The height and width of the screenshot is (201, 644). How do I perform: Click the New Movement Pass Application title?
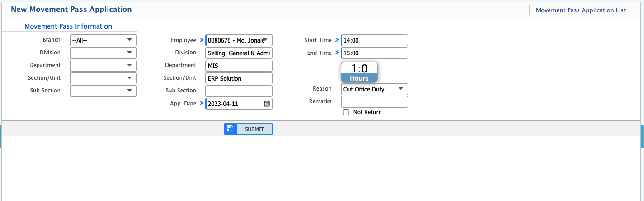(71, 9)
